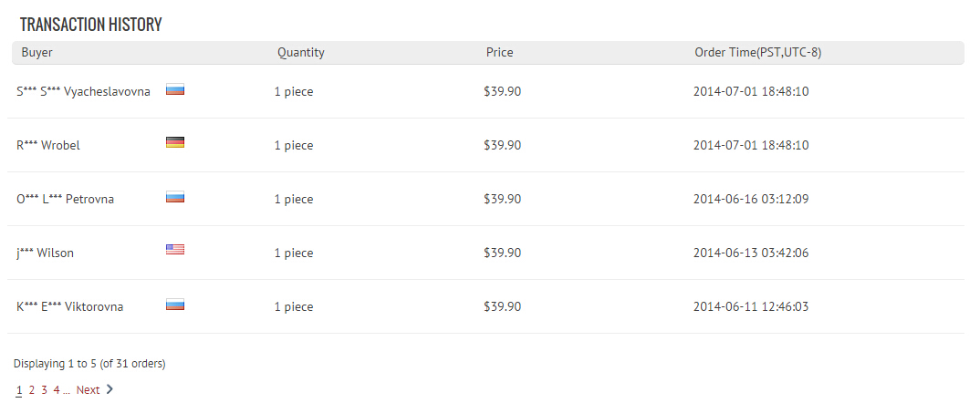Go to page 2 of orders

[31, 390]
